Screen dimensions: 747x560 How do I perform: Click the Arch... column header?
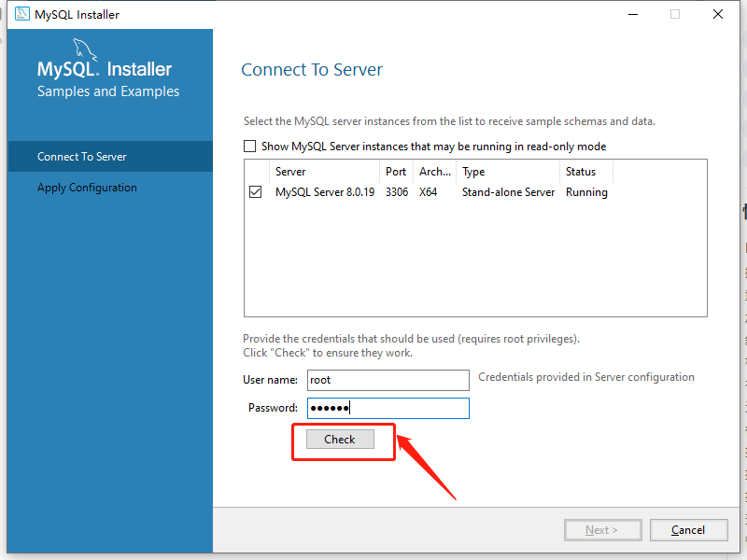435,172
